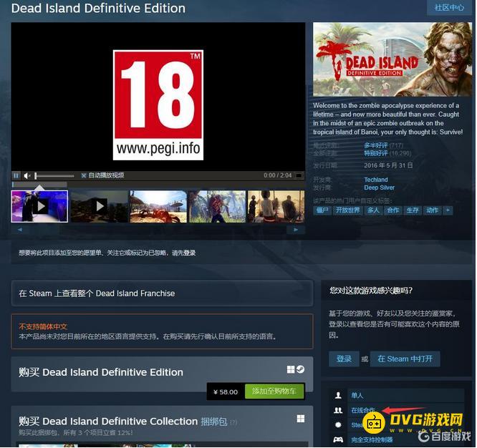Select the second video trailer thumbnail

point(100,206)
